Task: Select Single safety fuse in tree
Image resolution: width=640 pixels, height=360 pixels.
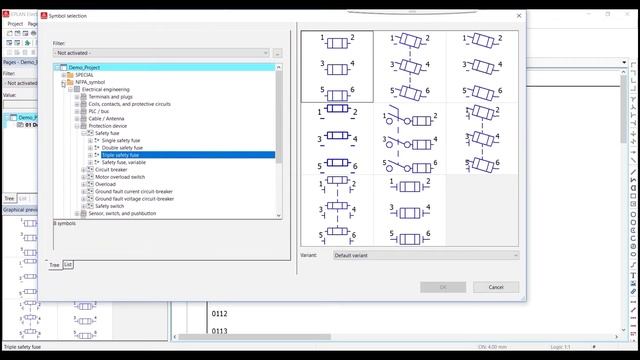Action: [x=121, y=140]
